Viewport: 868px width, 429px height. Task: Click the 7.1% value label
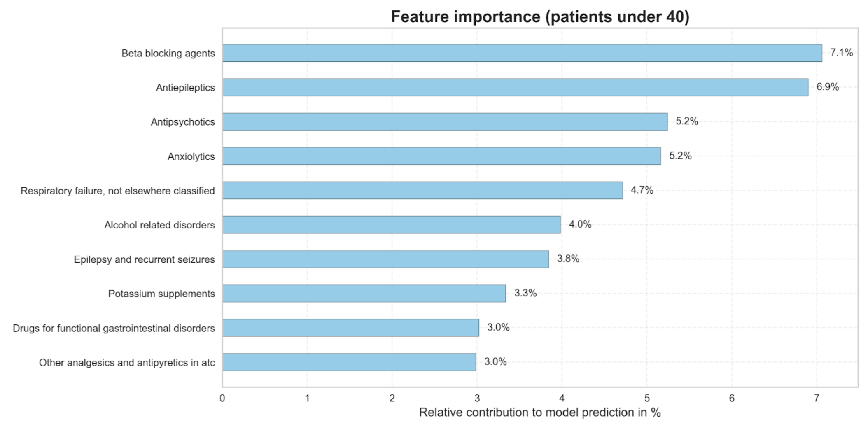(841, 52)
